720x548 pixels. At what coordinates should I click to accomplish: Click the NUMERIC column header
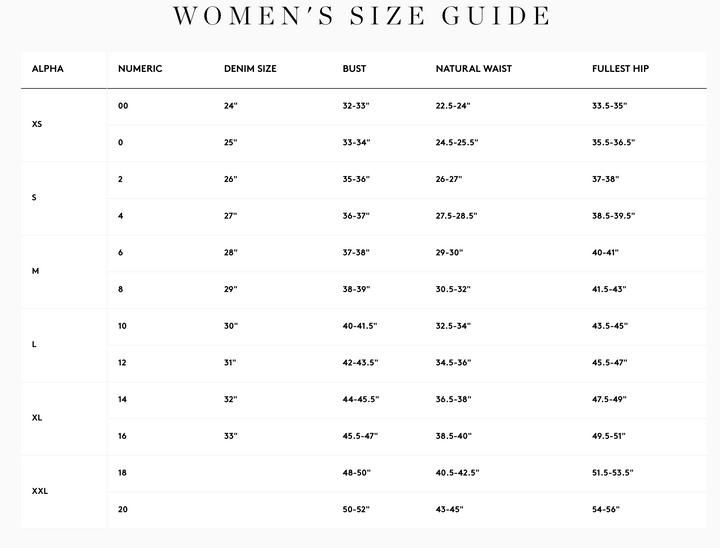140,69
